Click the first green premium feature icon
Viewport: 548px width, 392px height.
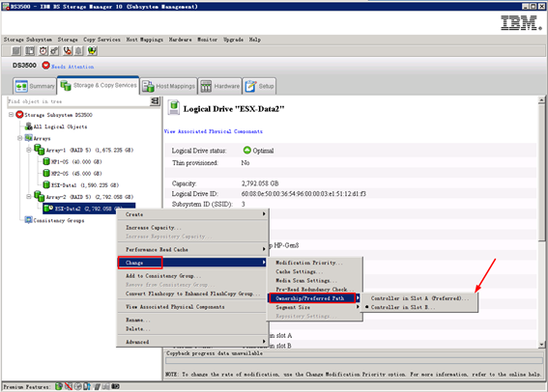tap(59, 386)
